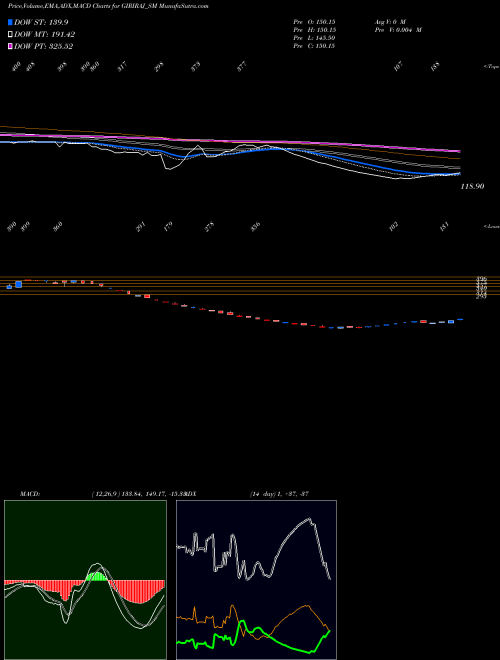Click the MACD: heading label
Screen dimensions: 500x660
[x=29, y=494]
